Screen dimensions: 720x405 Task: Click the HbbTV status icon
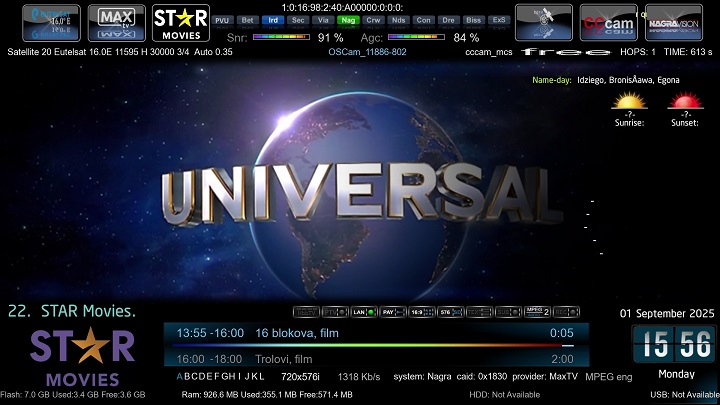(x=306, y=312)
